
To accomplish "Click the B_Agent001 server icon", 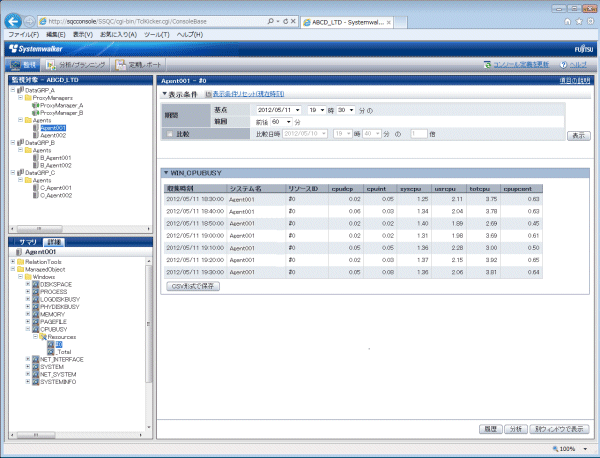I will (x=36, y=158).
